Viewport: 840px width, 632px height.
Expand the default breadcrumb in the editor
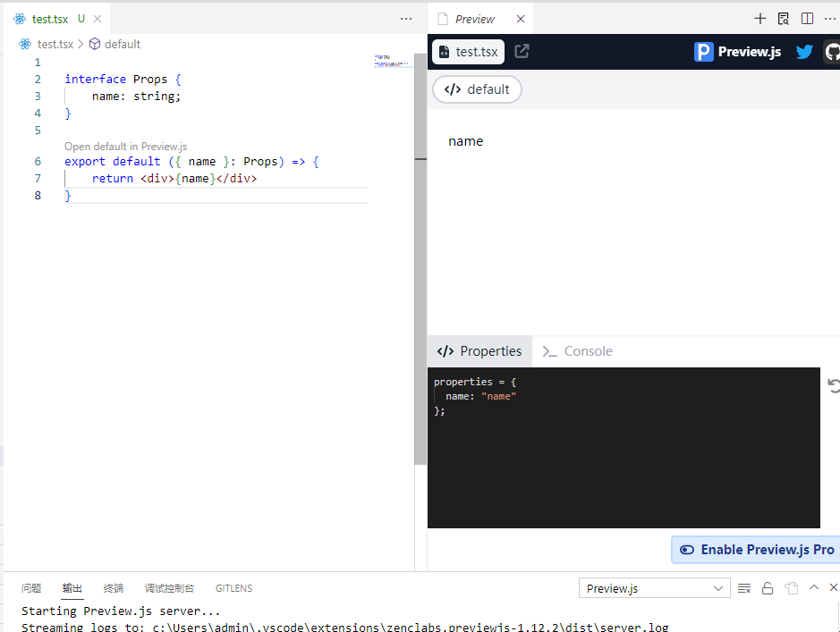point(122,43)
